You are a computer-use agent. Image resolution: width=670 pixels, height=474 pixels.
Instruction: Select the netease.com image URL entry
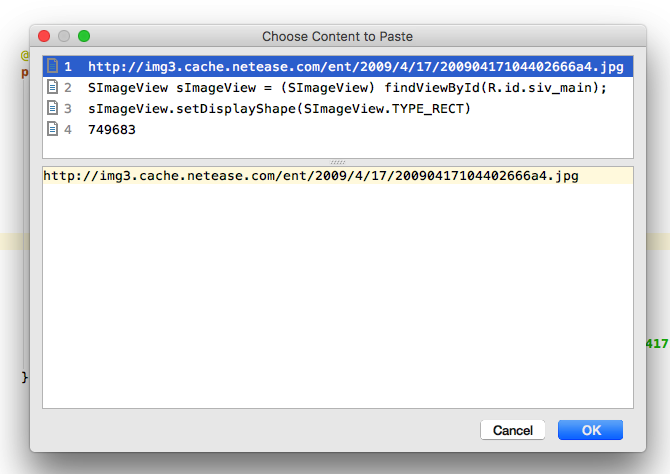coord(338,67)
